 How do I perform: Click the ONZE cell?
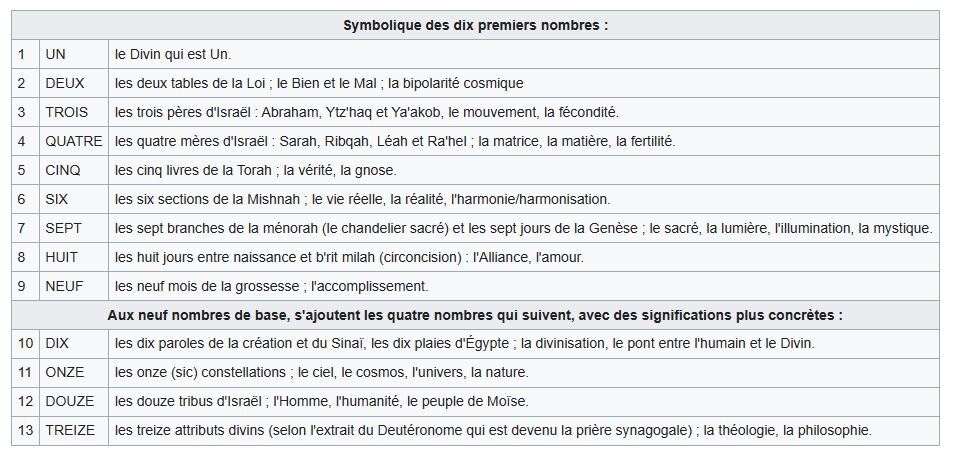[x=64, y=372]
